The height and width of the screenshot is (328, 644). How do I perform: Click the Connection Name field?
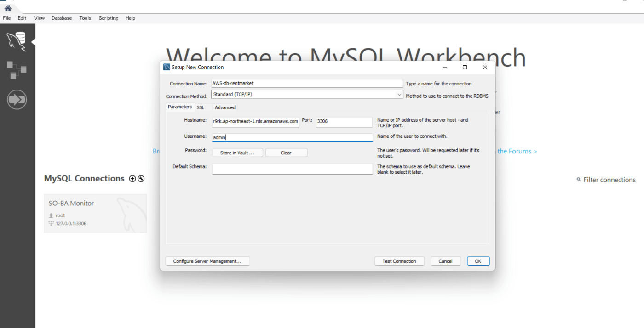[x=307, y=84]
